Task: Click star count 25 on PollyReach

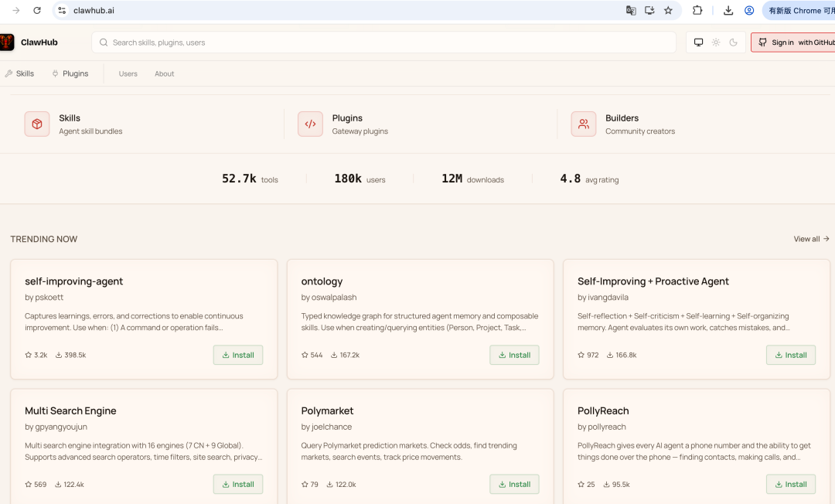Action: pyautogui.click(x=586, y=485)
